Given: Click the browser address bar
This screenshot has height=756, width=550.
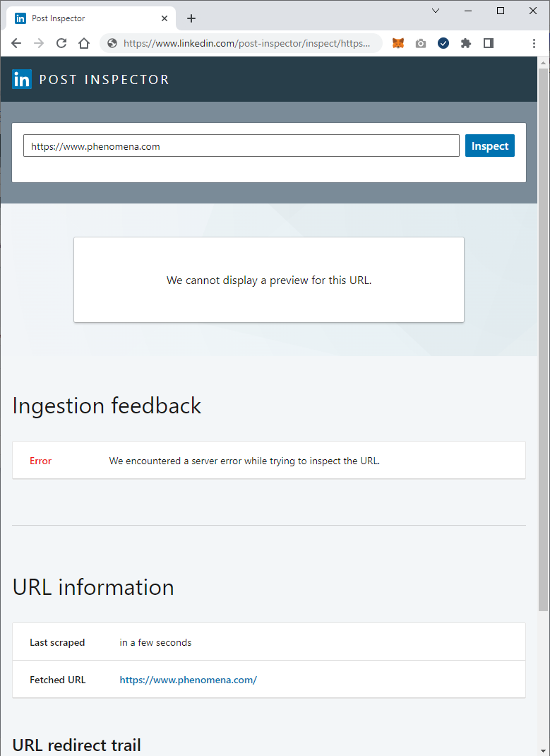Looking at the screenshot, I should (241, 43).
